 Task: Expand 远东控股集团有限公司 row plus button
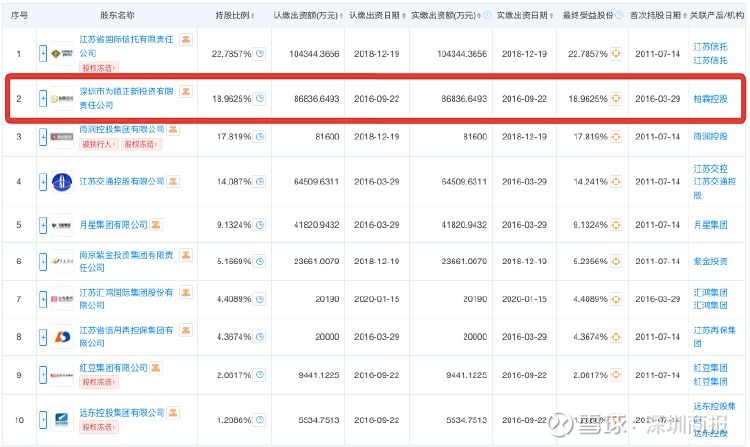pyautogui.click(x=43, y=420)
